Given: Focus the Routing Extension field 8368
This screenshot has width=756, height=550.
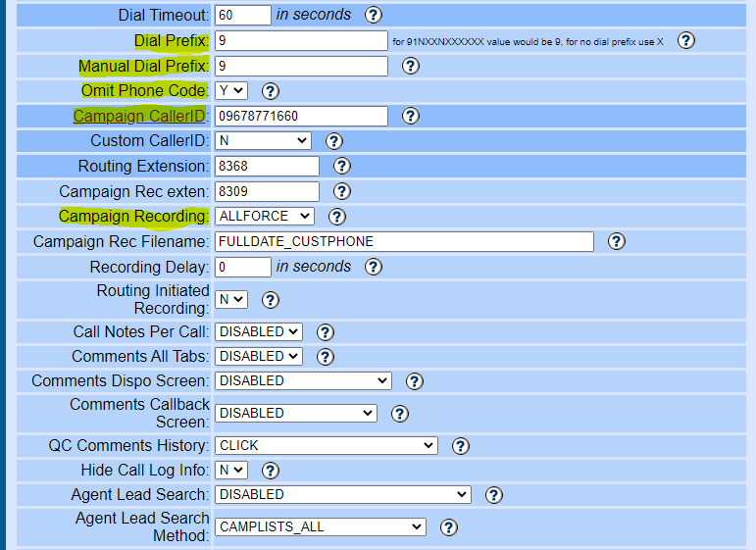Looking at the screenshot, I should (267, 166).
